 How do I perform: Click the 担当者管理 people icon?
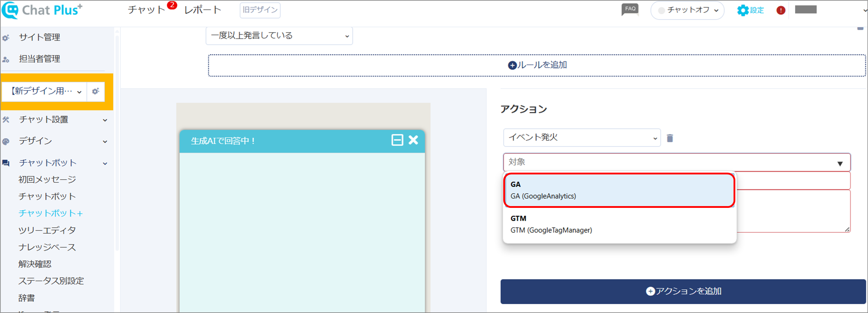pos(6,59)
